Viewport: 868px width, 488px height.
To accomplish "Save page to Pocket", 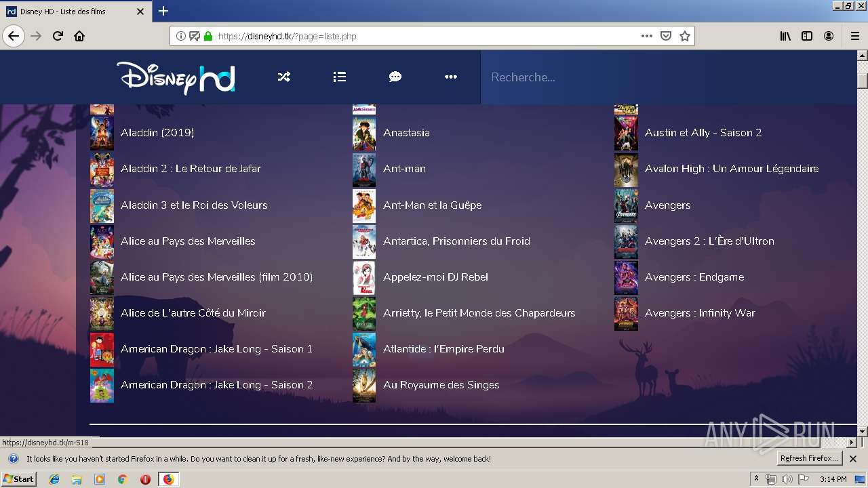I will [666, 36].
